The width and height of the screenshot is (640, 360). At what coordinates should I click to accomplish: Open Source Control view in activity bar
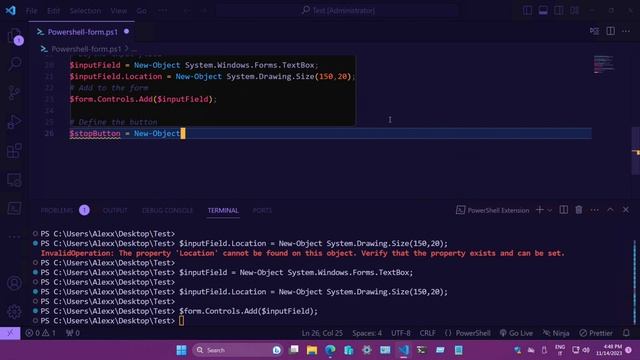click(15, 93)
